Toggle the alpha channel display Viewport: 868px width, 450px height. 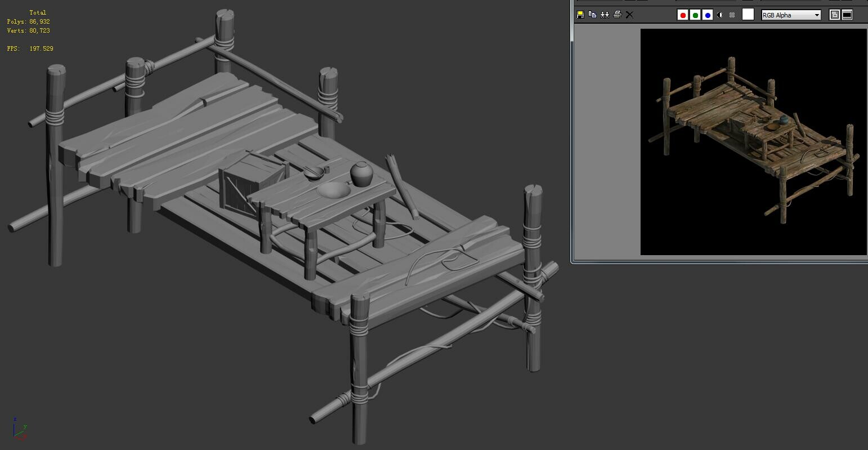(x=720, y=15)
